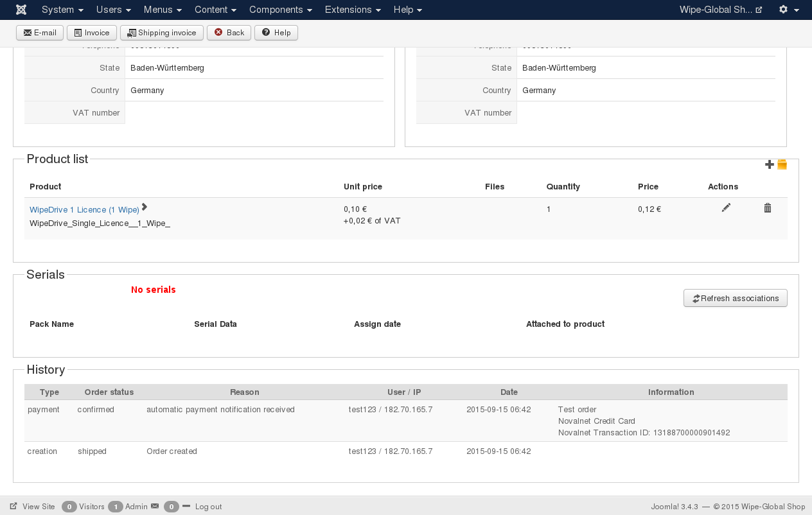812x515 pixels.
Task: Expand the Components dropdown menu
Action: coord(281,10)
